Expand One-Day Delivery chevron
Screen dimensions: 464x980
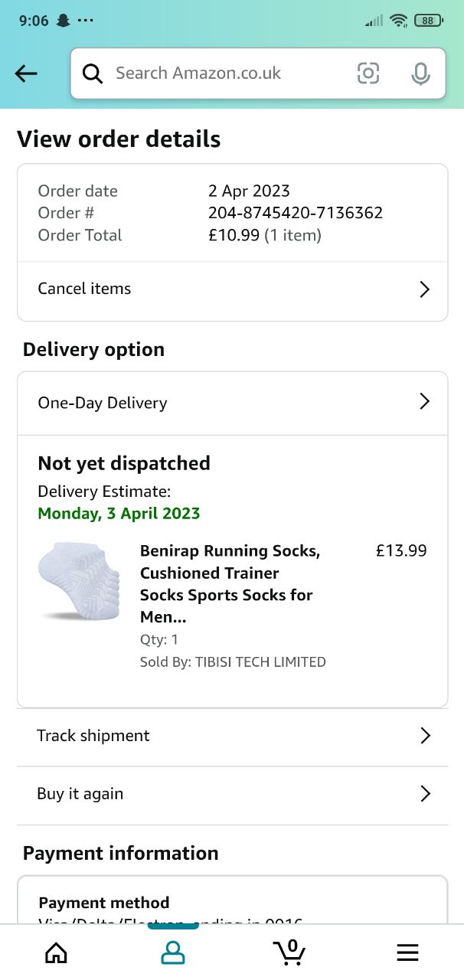coord(424,402)
